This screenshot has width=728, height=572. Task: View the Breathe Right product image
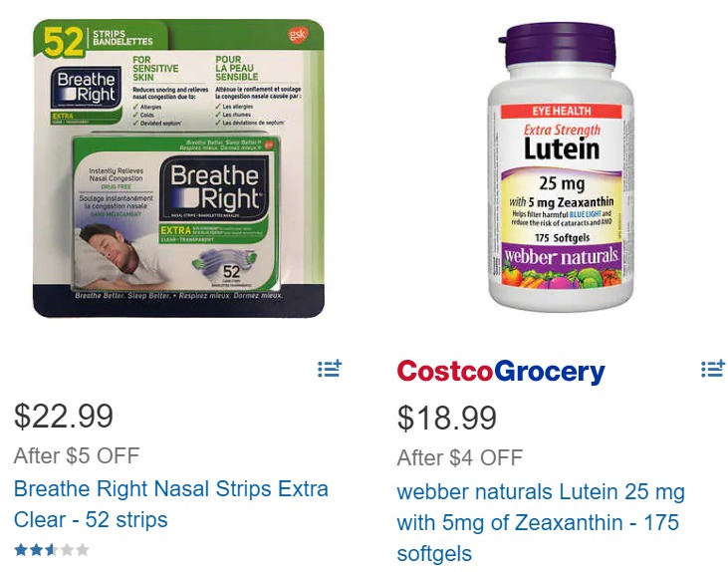pyautogui.click(x=178, y=168)
